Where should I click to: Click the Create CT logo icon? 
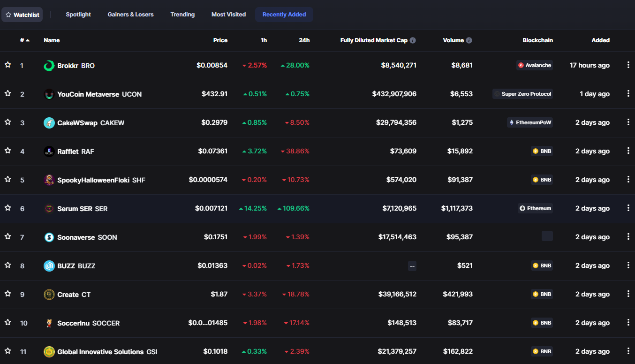coord(49,295)
